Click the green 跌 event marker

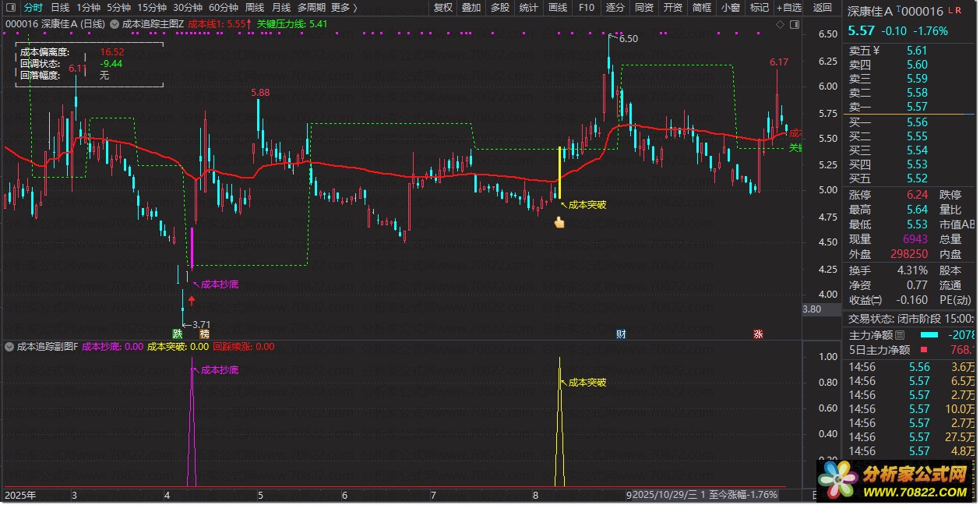[x=178, y=334]
